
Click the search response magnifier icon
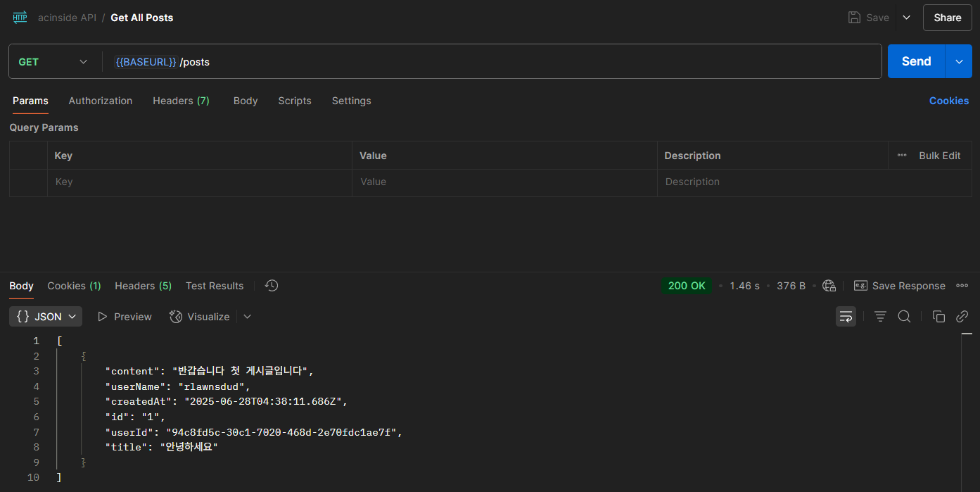904,317
